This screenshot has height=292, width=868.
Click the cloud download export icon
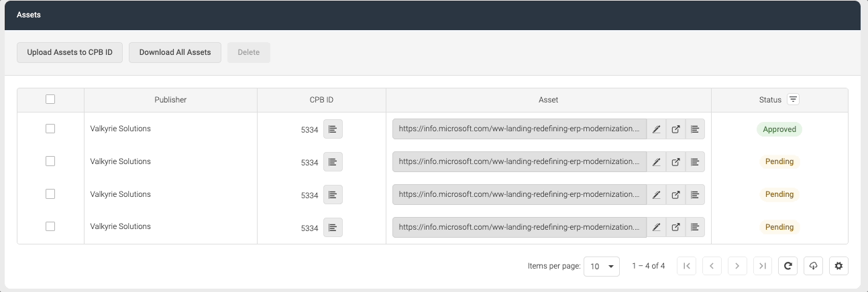click(x=813, y=266)
